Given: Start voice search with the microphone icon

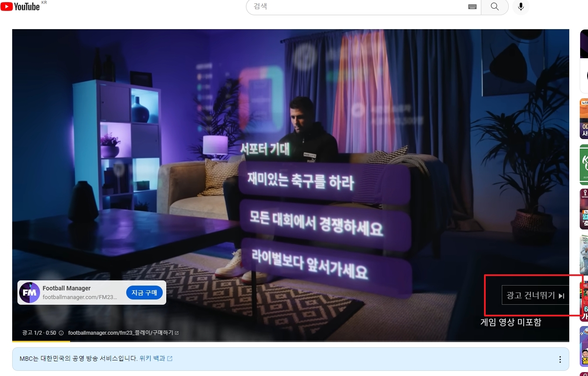Looking at the screenshot, I should pyautogui.click(x=521, y=7).
